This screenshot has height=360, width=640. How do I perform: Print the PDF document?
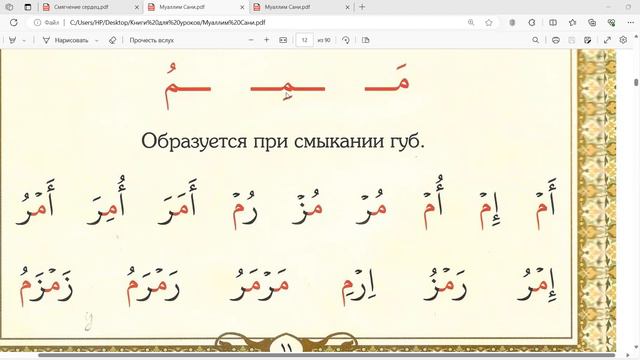556,40
